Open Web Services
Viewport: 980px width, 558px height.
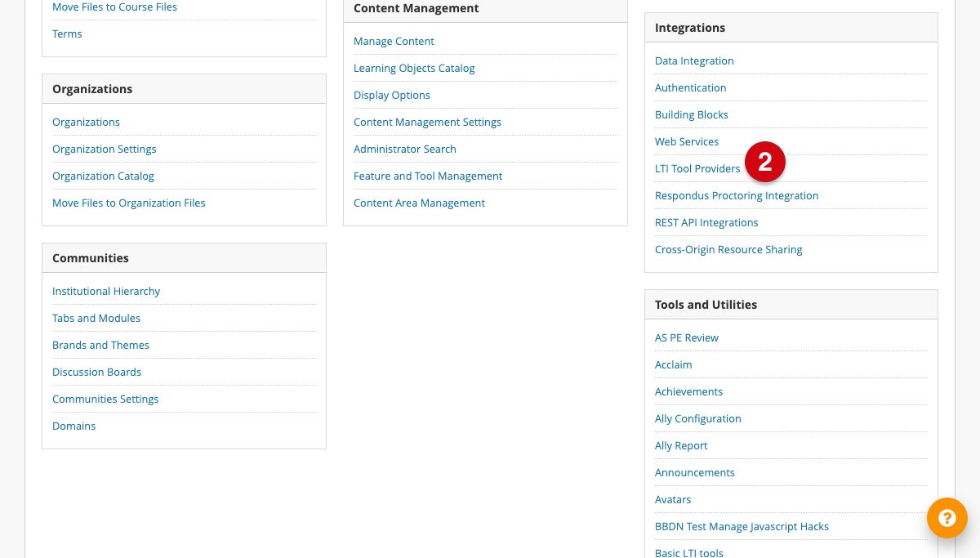tap(687, 141)
